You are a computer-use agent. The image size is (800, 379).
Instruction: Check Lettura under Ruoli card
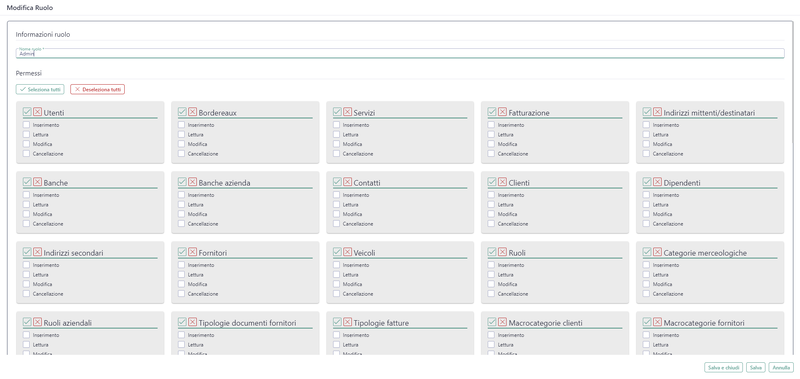pyautogui.click(x=491, y=274)
